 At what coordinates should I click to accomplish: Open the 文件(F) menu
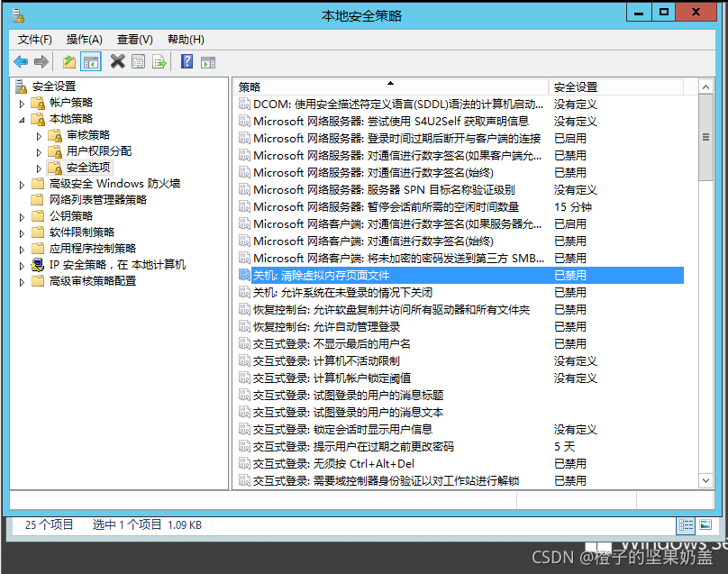click(35, 40)
